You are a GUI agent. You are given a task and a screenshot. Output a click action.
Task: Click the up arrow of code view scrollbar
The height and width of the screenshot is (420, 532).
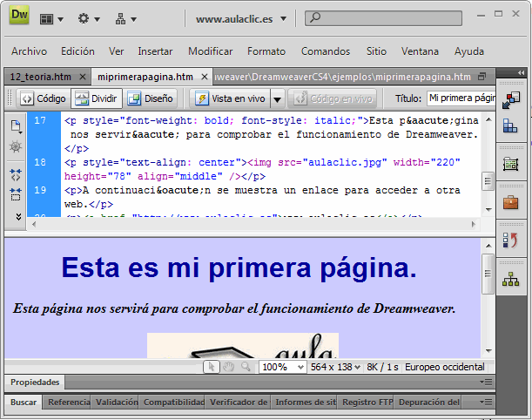click(488, 119)
